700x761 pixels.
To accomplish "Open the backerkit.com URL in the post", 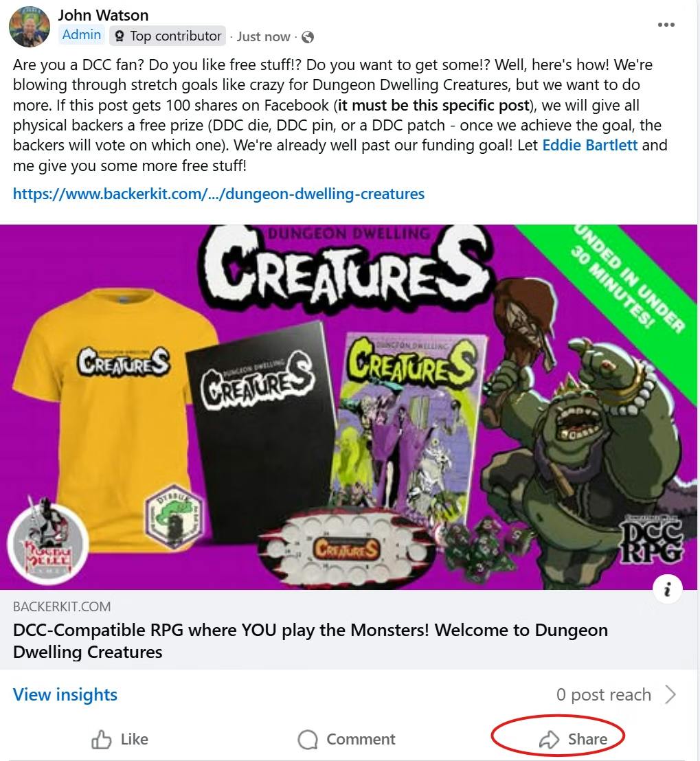I will pyautogui.click(x=218, y=194).
